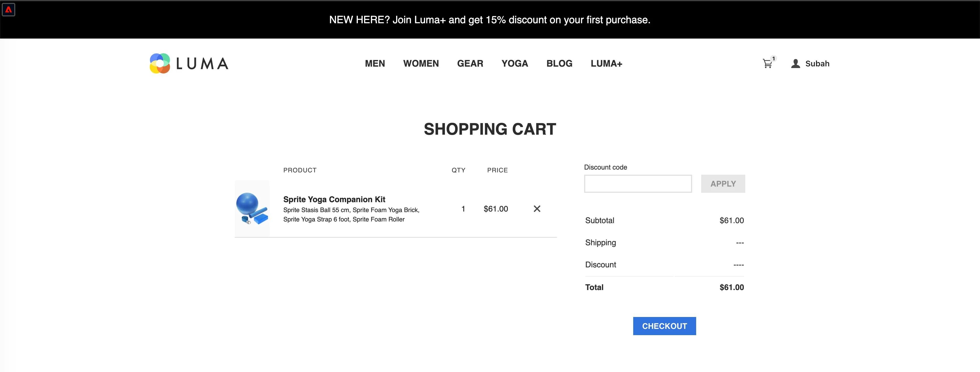
Task: Visit the BLOG page
Action: tap(559, 64)
